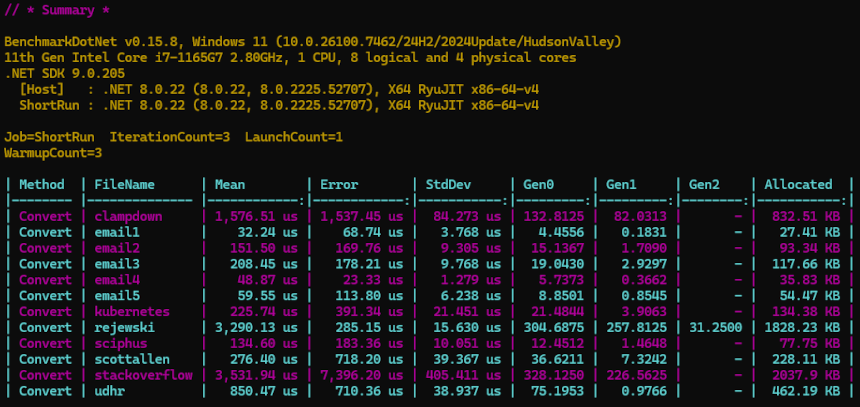Click the udhr Gen1 value 0.9766
Image resolution: width=860 pixels, height=407 pixels.
(644, 392)
